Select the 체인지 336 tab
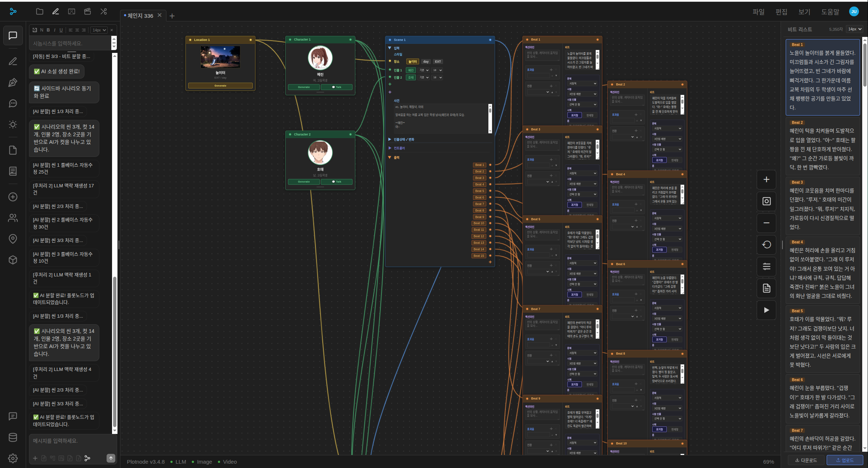The image size is (868, 468). coord(140,16)
